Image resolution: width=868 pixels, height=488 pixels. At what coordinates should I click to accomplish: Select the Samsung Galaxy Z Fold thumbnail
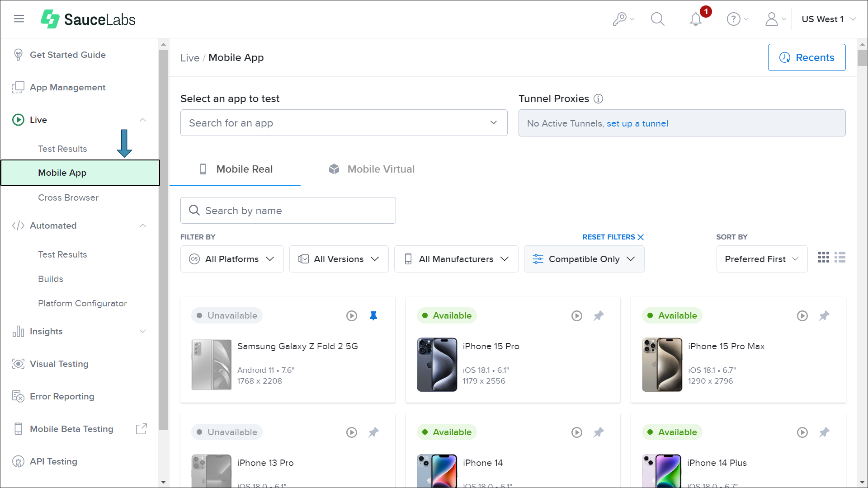click(212, 364)
